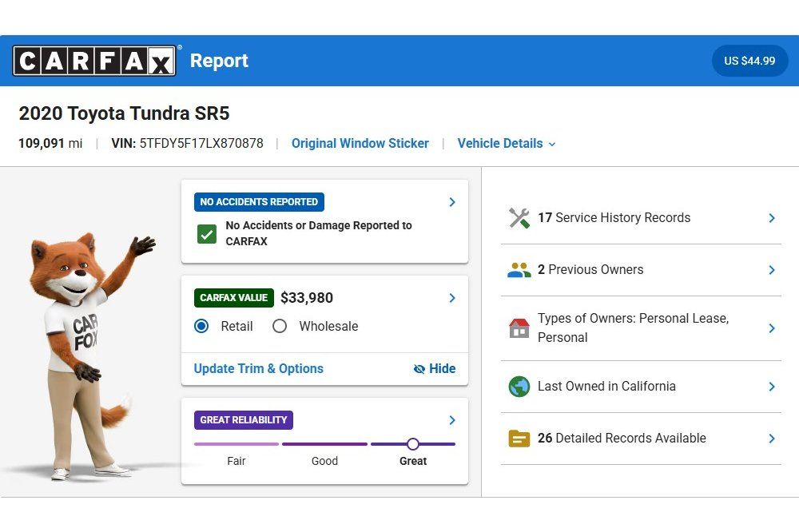The width and height of the screenshot is (799, 532).
Task: Select the Retail radio button
Action: (201, 326)
